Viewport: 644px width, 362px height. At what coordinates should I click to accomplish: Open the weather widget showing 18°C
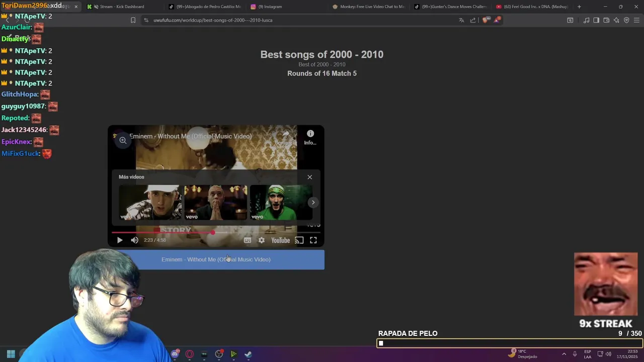pos(523,354)
